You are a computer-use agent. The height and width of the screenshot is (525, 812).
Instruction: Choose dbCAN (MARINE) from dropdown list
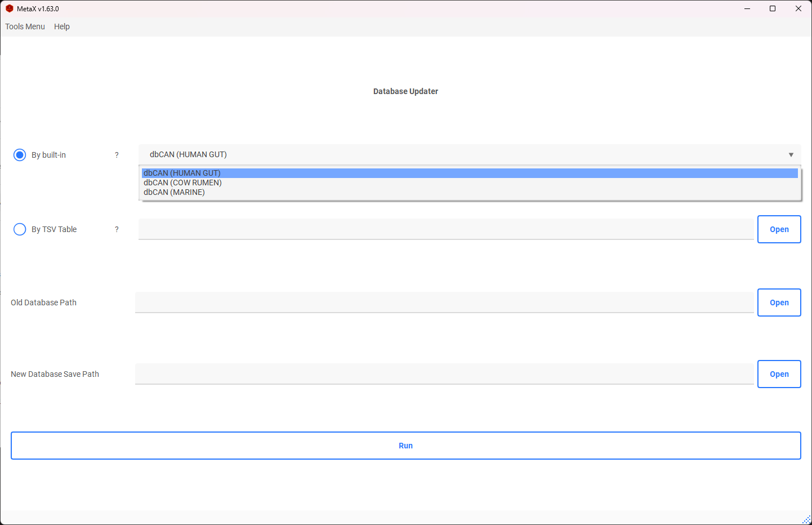[470, 192]
